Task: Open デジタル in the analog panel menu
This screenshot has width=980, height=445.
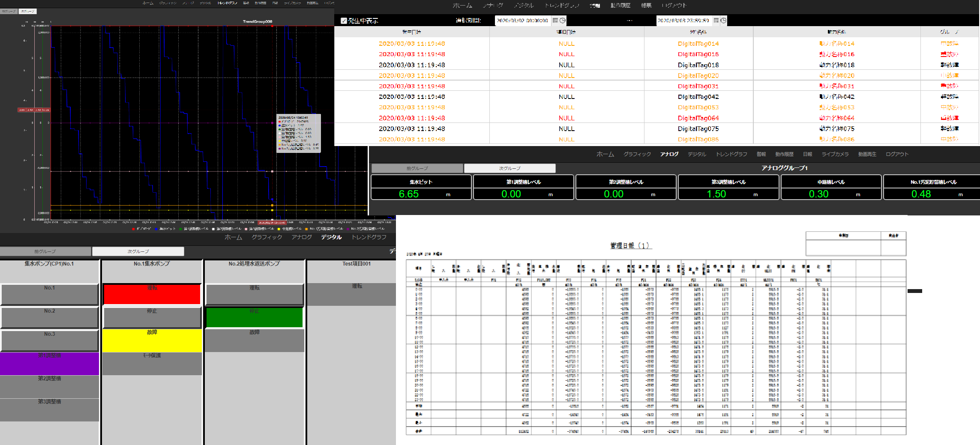Action: [697, 154]
